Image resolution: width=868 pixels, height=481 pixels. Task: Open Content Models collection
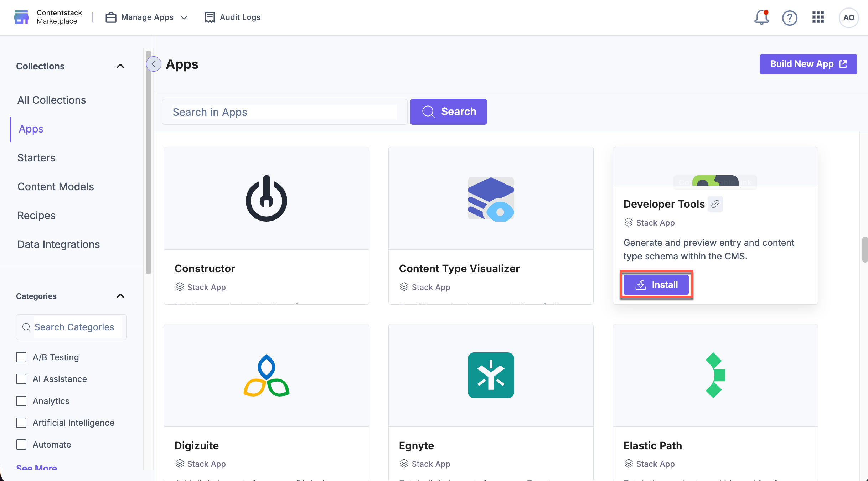click(x=56, y=187)
